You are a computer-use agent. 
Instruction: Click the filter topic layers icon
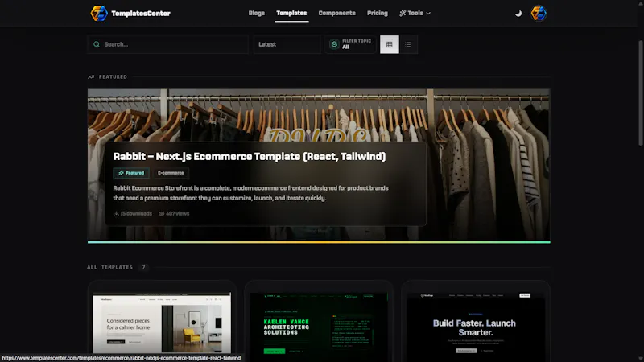tap(334, 44)
